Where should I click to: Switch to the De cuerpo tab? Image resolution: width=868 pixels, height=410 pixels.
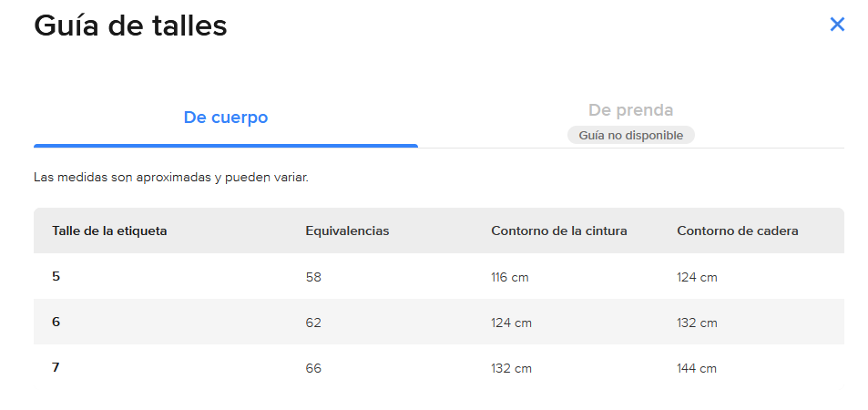[226, 118]
